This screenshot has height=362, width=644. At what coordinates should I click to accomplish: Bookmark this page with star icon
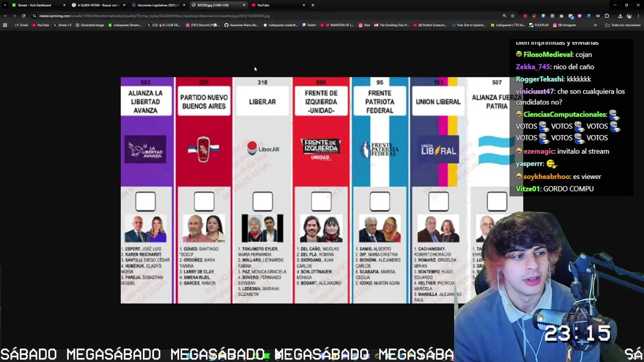[513, 16]
